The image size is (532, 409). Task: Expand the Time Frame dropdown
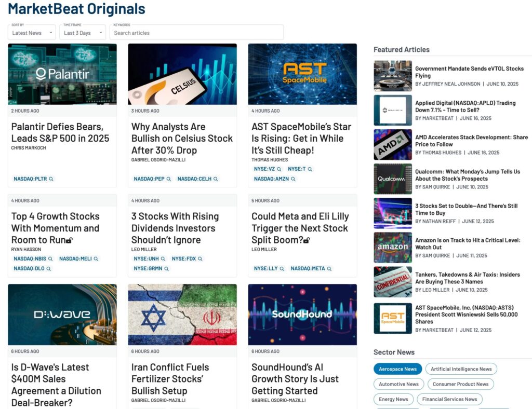(x=82, y=33)
